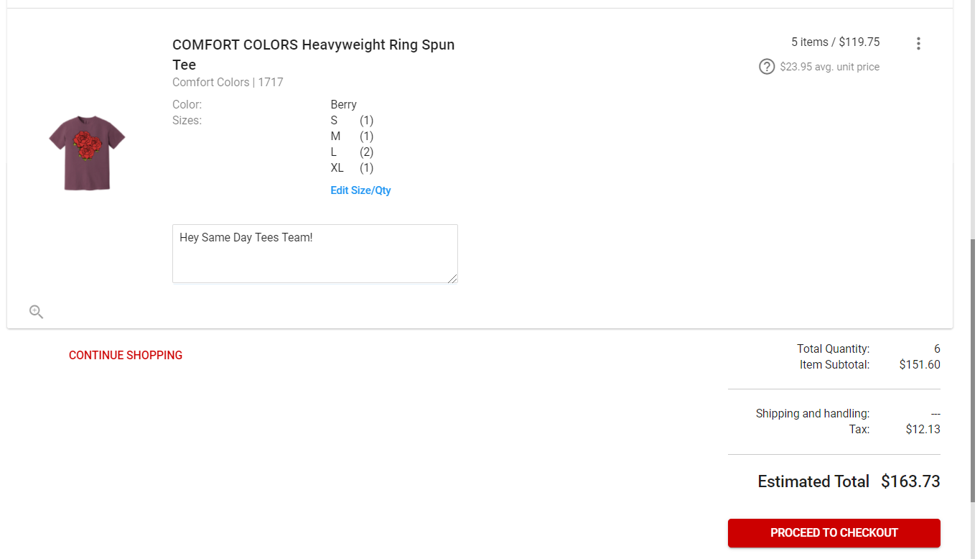Open the Edit Size/Qty link

[360, 190]
